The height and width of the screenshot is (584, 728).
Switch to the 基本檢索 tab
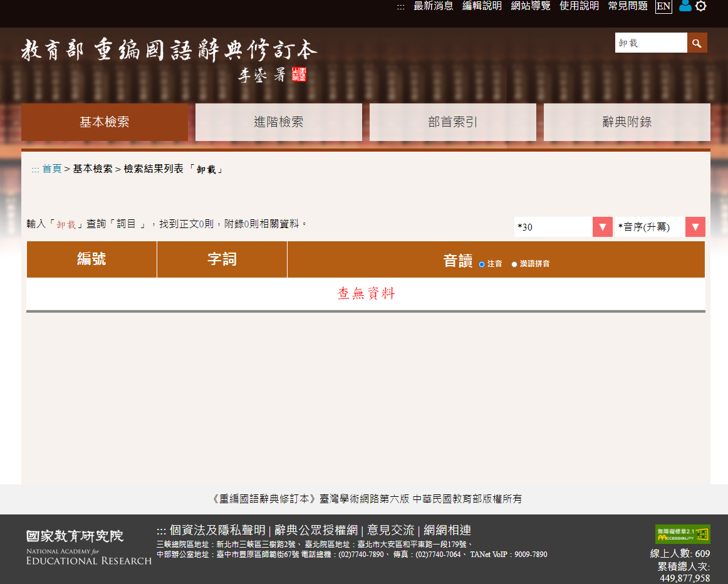tap(105, 122)
